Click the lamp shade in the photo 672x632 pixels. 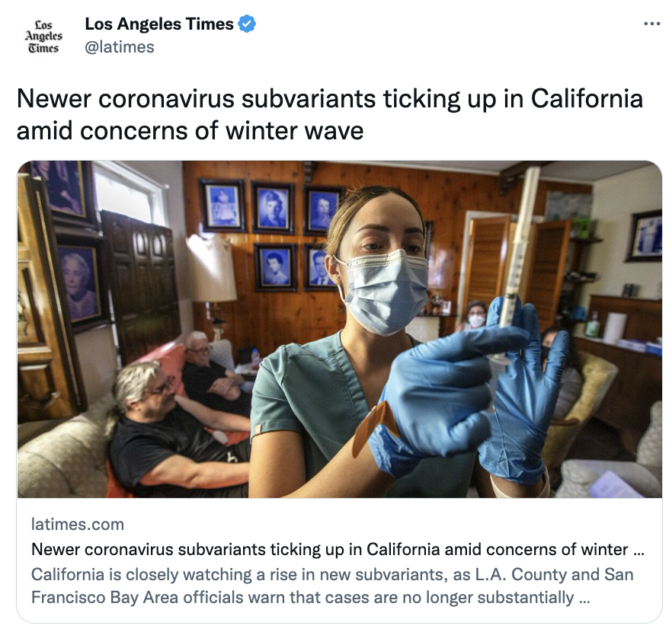[211, 268]
